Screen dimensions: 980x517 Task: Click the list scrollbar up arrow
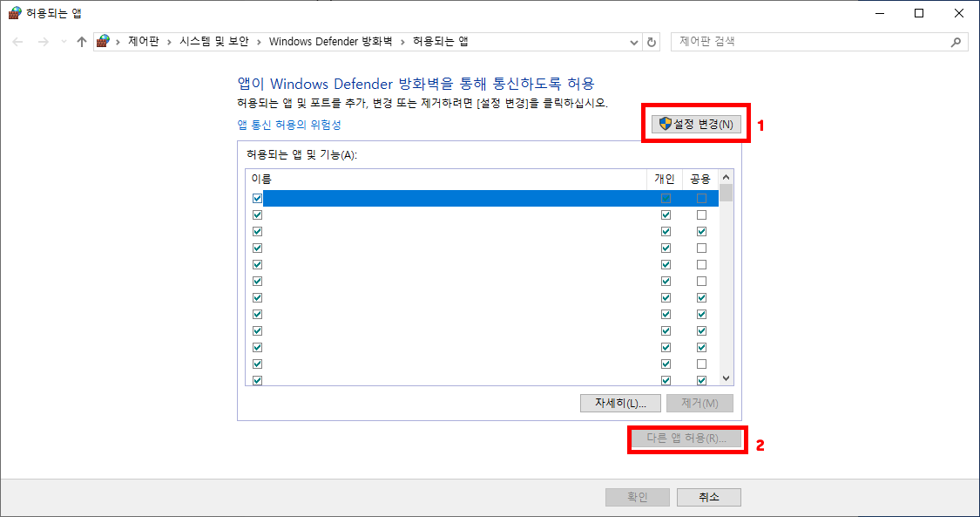726,177
